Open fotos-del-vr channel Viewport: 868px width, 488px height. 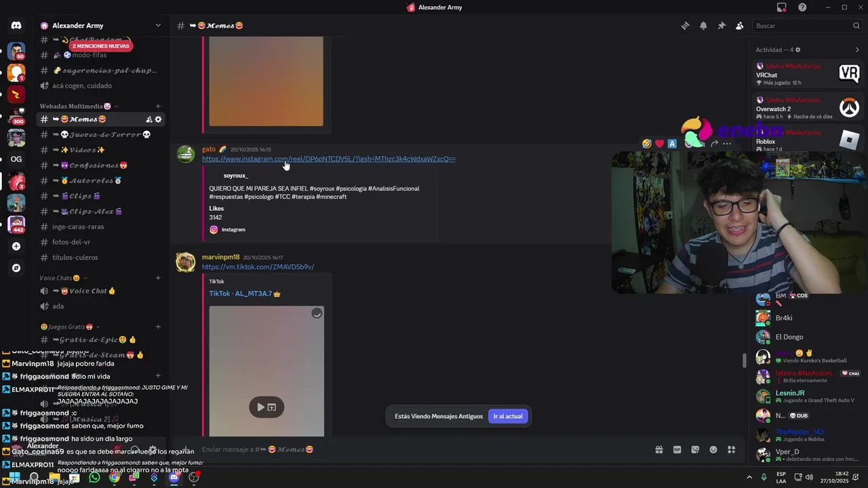(102, 242)
